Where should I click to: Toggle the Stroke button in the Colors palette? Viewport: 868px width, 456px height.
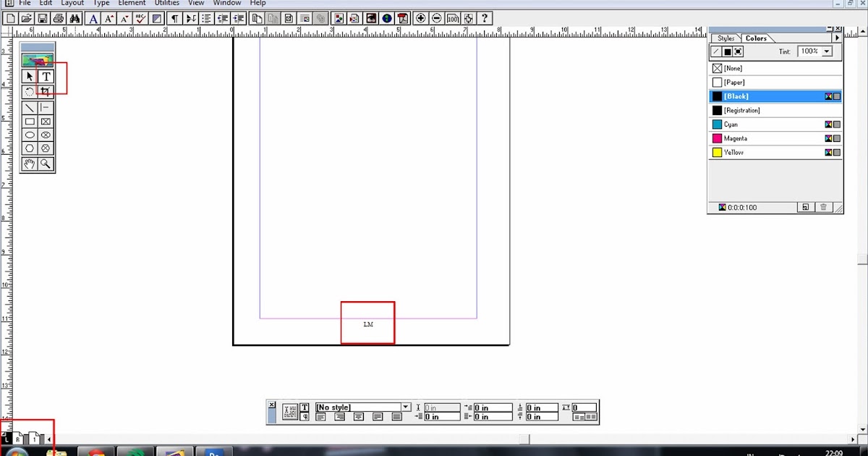(x=716, y=51)
